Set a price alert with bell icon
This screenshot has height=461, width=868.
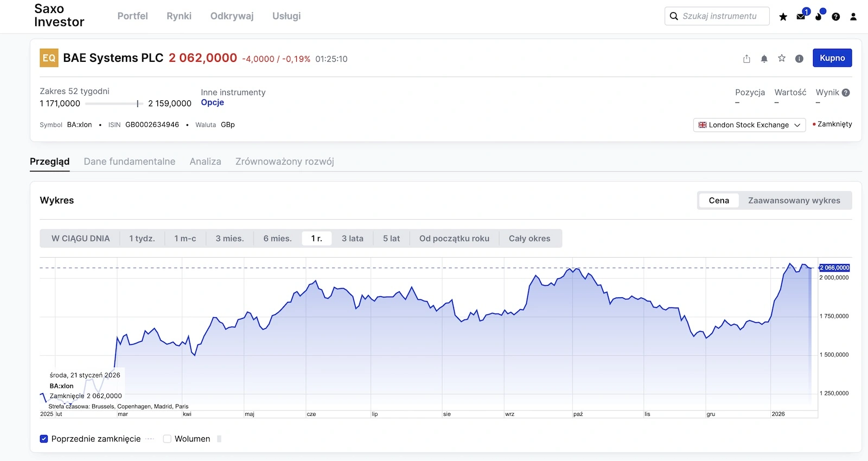[764, 59]
